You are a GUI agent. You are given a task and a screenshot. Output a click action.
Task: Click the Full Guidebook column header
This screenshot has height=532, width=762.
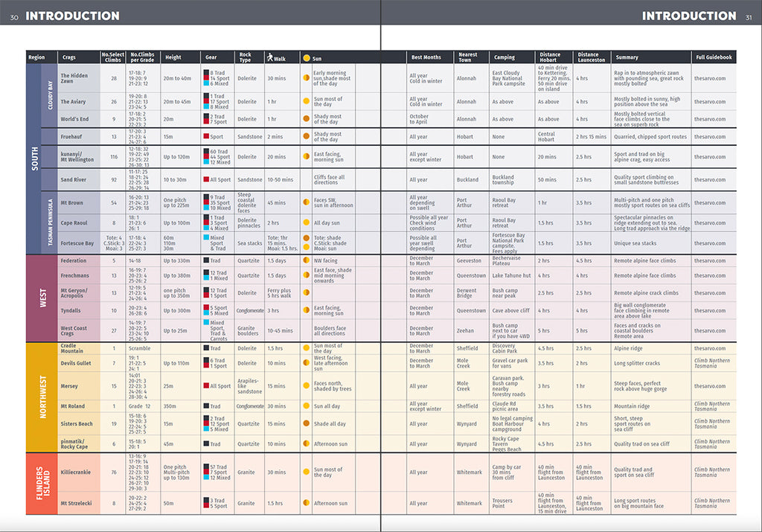pos(714,57)
